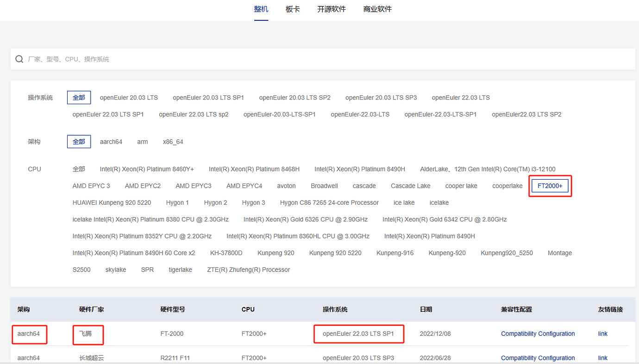Open the link for R2211 F11
Viewport: 639px width, 364px height.
pyautogui.click(x=602, y=358)
